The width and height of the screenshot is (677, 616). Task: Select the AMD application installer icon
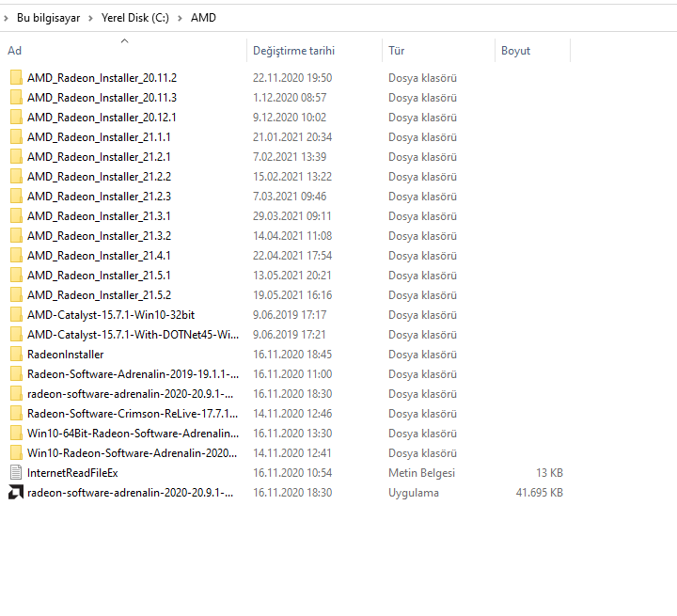tap(16, 493)
